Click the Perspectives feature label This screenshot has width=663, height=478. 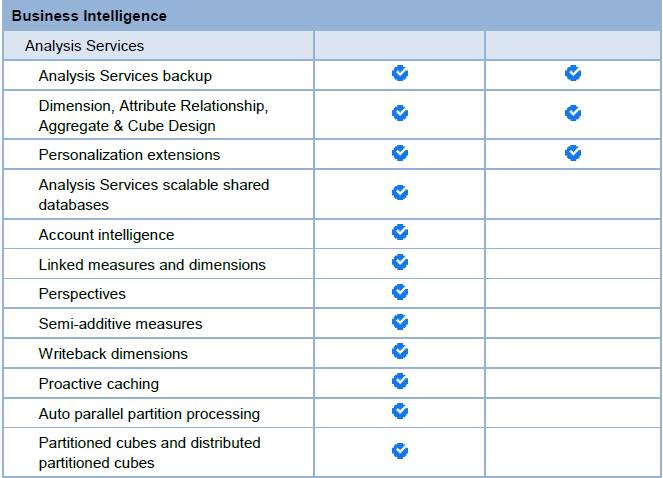(x=82, y=294)
